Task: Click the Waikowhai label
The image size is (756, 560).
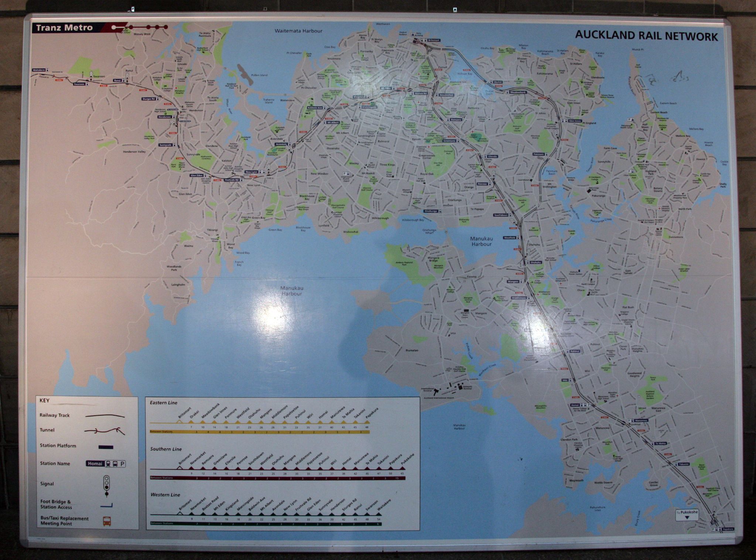Action: click(x=350, y=232)
